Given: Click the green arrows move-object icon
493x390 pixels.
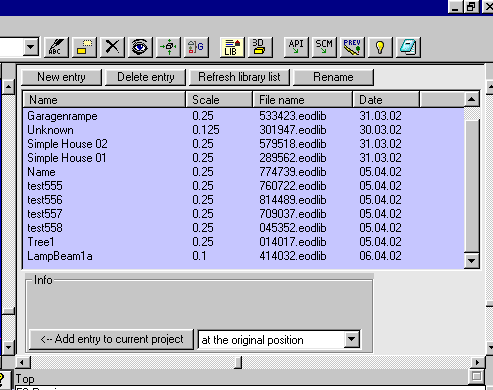Looking at the screenshot, I should [x=168, y=47].
